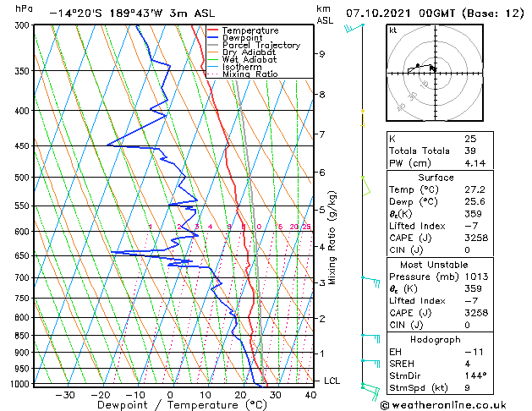Image resolution: width=532 pixels, height=411 pixels.
Task: Click the cyan wind barb at 700 hPa
Action: 370,282
